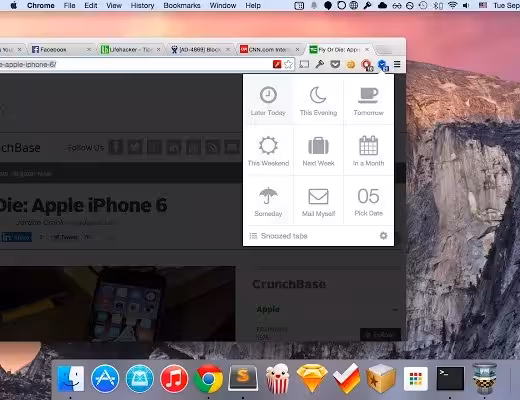Close the Facebook tab
Screen dimensions: 520x400
pyautogui.click(x=89, y=50)
